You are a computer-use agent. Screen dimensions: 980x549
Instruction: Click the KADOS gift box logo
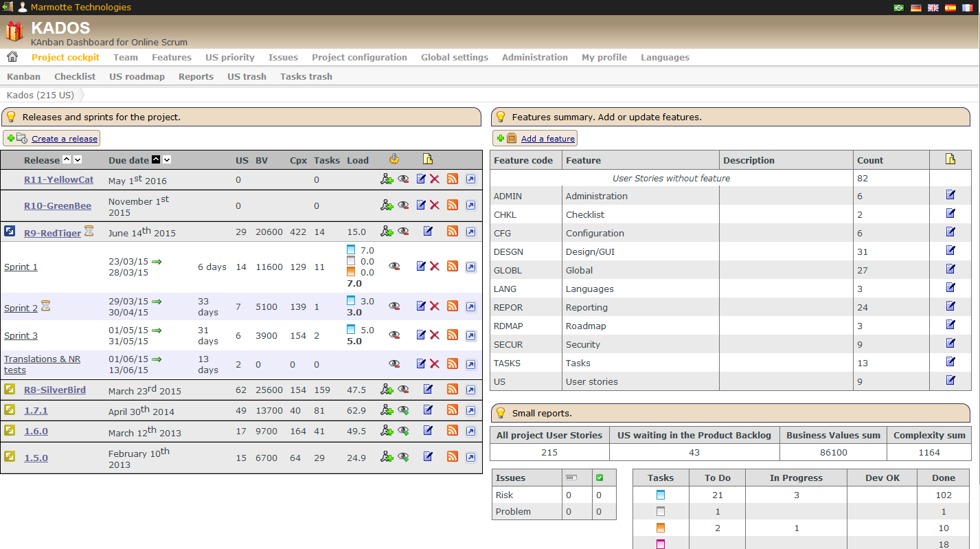click(x=14, y=30)
